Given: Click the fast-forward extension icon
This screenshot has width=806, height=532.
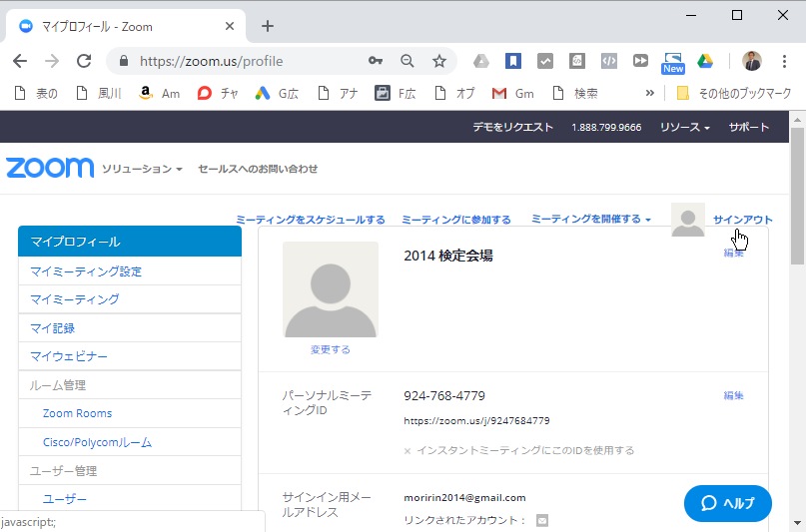Looking at the screenshot, I should tap(640, 61).
